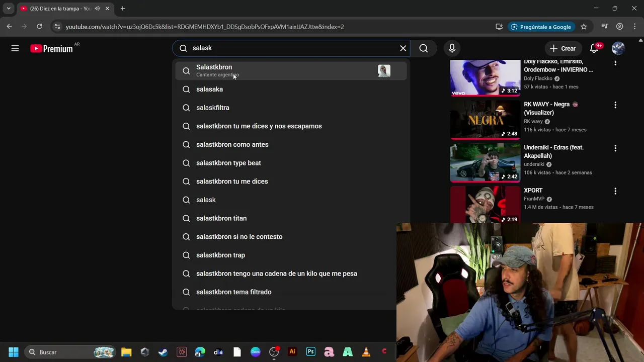The height and width of the screenshot is (362, 644).
Task: Go to the YouTube Premium home logo
Action: tap(51, 48)
